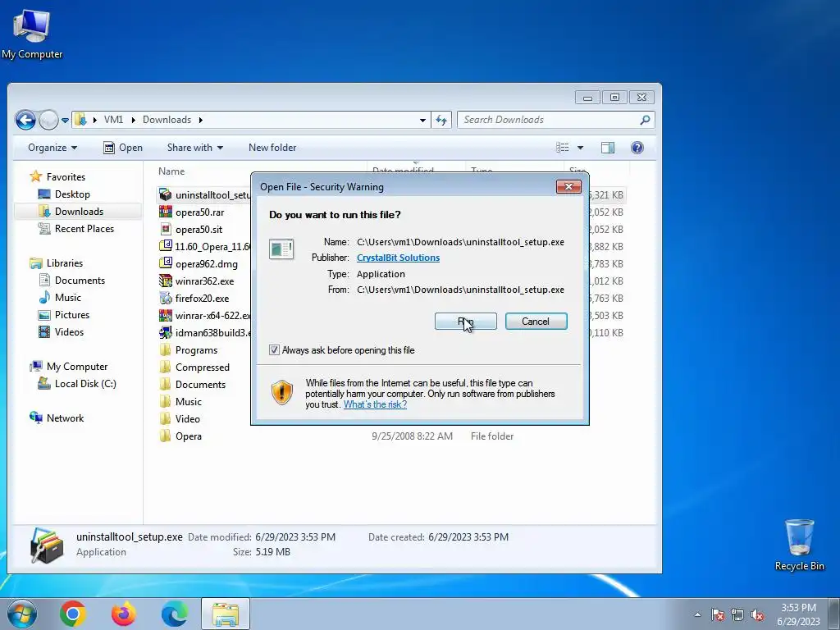840x630 pixels.
Task: Click Run in the security warning dialog
Action: click(x=466, y=322)
